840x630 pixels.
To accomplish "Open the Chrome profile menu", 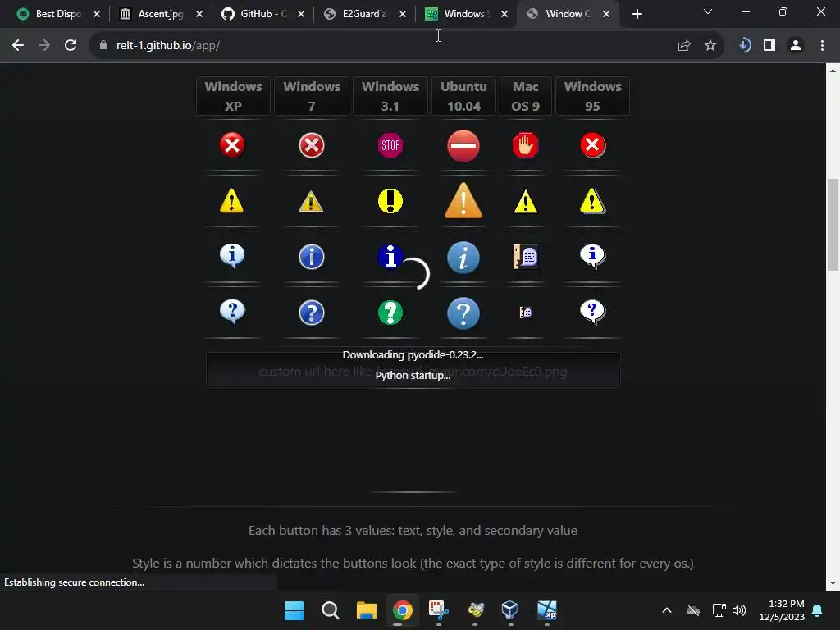I will click(x=796, y=46).
